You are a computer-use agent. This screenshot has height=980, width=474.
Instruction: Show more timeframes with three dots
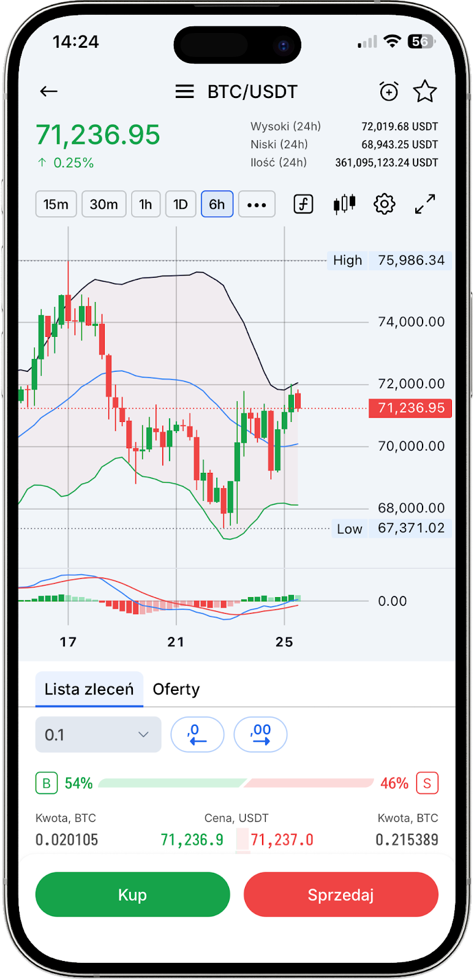coord(257,204)
